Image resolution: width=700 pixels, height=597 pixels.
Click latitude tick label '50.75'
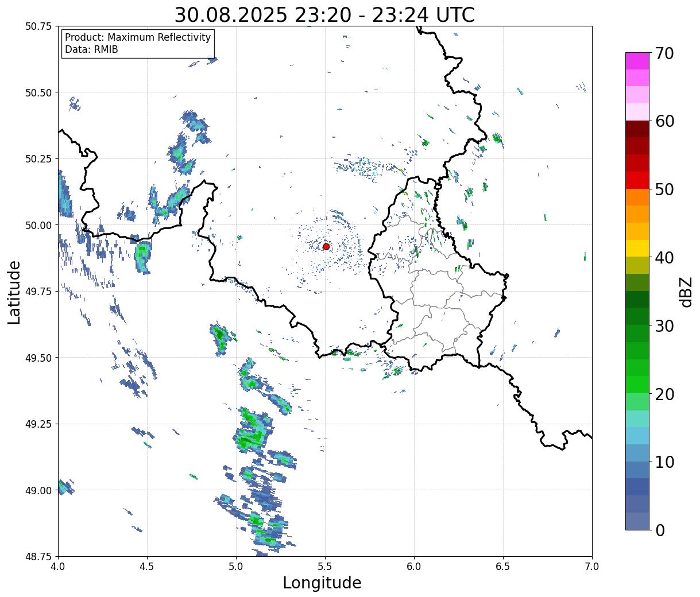(x=38, y=26)
